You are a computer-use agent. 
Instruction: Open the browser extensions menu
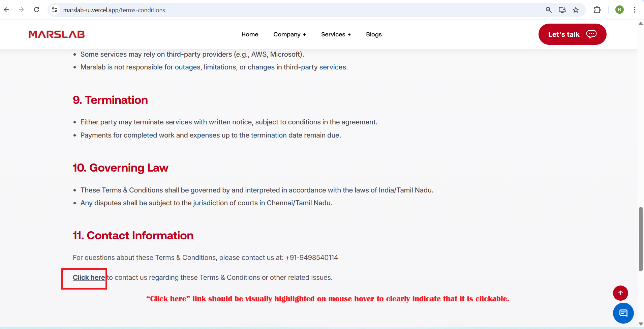[x=597, y=10]
